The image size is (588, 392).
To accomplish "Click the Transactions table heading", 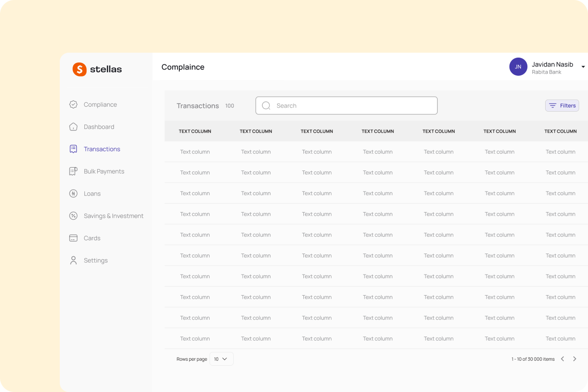I will point(198,106).
